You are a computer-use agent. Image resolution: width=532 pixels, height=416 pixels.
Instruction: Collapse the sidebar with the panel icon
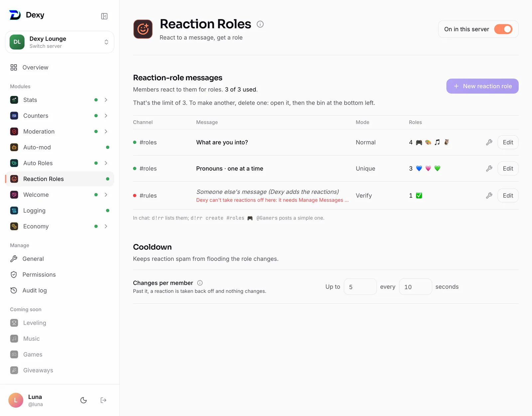[x=104, y=16]
